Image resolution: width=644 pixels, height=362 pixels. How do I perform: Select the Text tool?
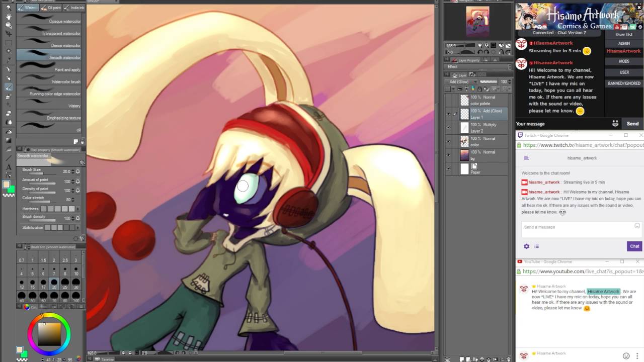click(9, 167)
